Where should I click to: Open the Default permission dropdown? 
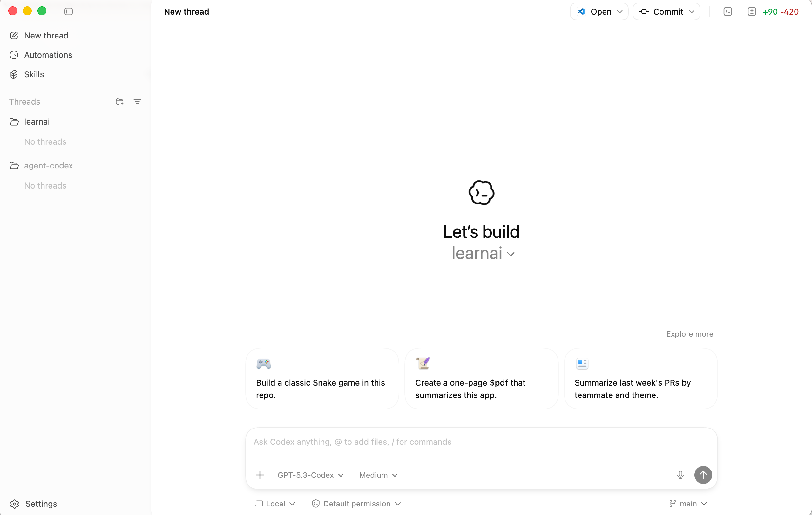click(x=356, y=504)
